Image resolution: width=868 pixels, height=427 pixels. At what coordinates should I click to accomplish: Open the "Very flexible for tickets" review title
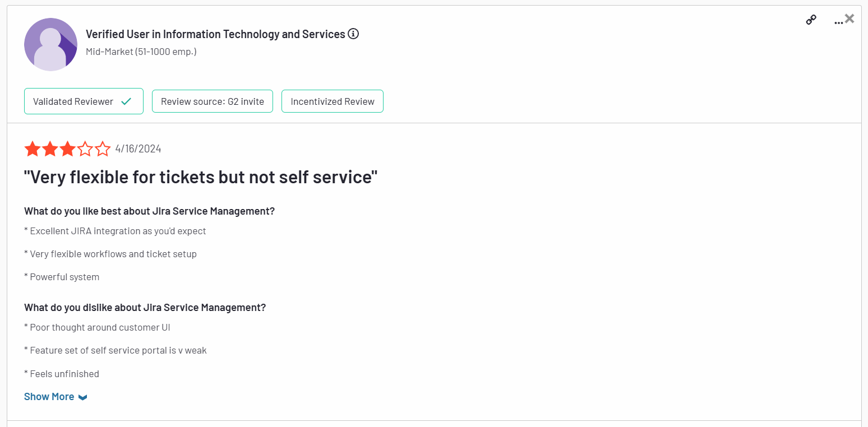201,177
